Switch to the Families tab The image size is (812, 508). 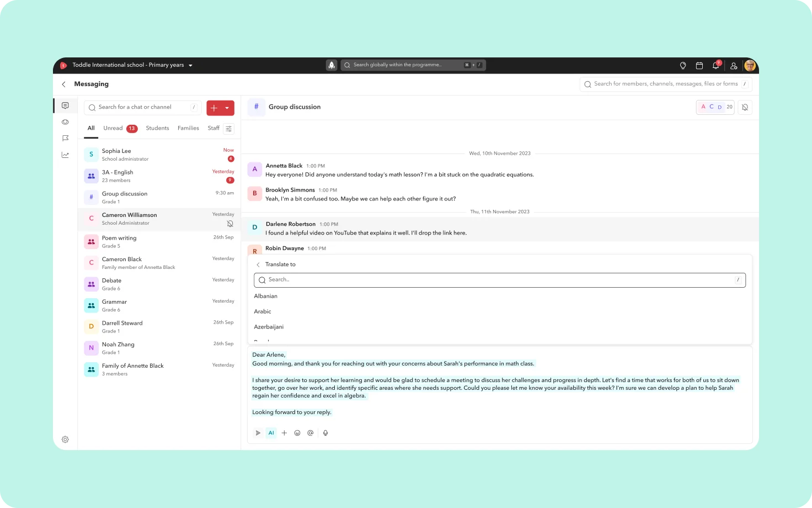(x=188, y=128)
